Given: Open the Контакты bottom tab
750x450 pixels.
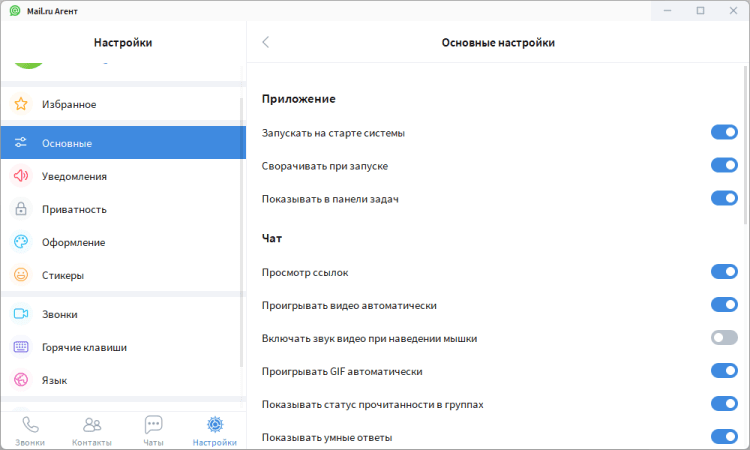Looking at the screenshot, I should (x=92, y=430).
